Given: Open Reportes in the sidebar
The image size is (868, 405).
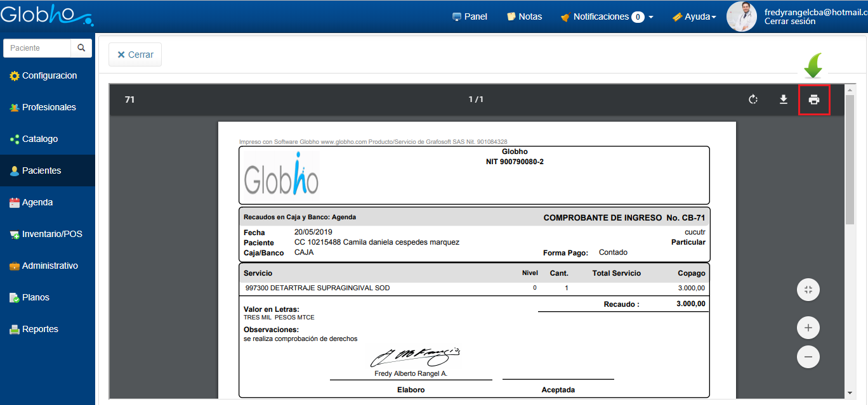Looking at the screenshot, I should (40, 329).
